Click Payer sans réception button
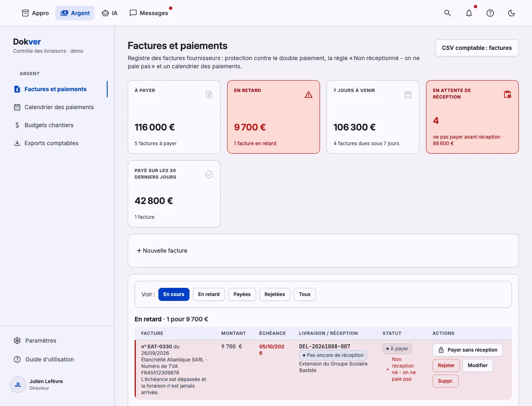This screenshot has height=406, width=532. [x=468, y=350]
